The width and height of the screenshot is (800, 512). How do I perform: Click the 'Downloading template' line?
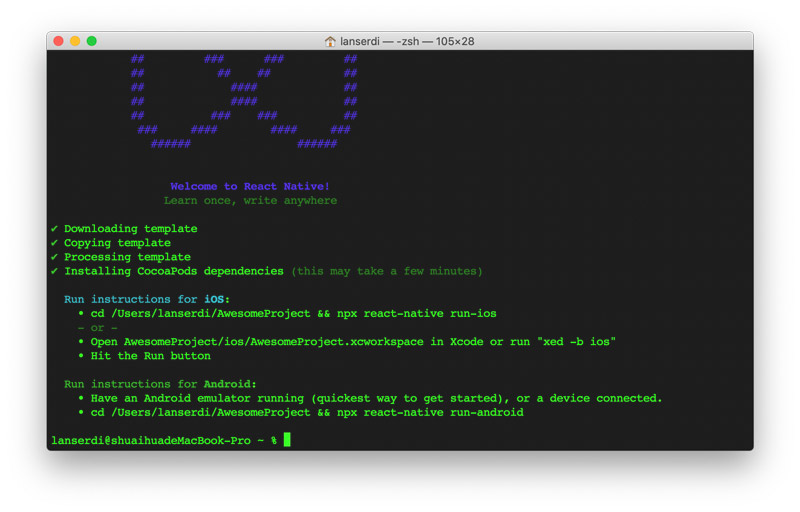[131, 228]
